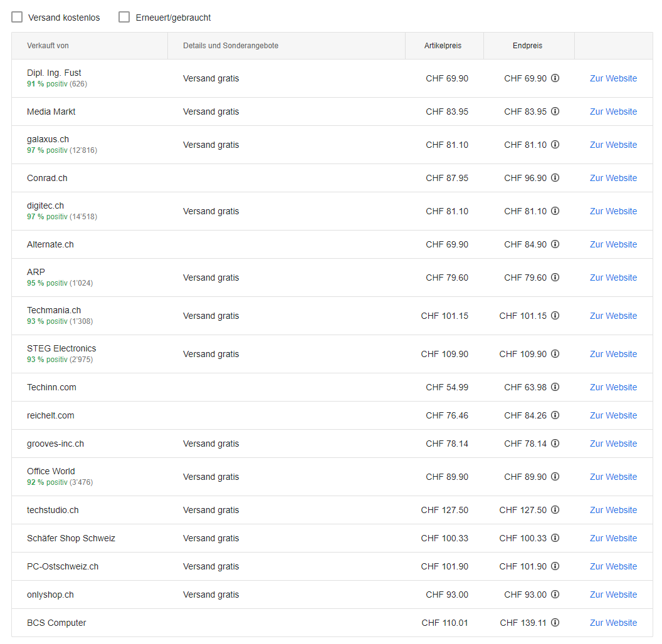
Task: Show info for reichelt.com CHF 84.26
Action: coord(555,415)
